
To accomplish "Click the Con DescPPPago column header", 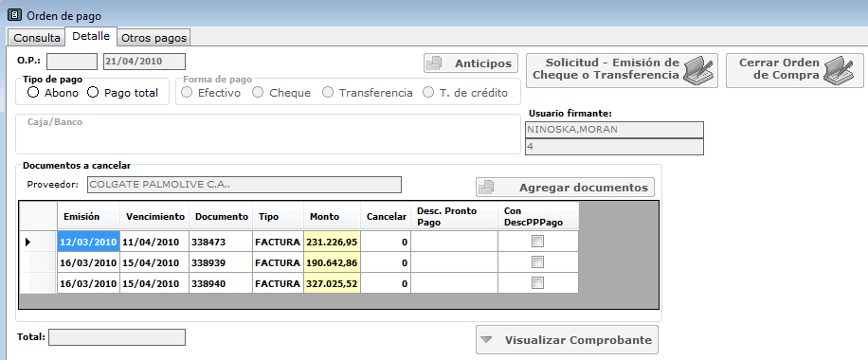I will coord(538,217).
